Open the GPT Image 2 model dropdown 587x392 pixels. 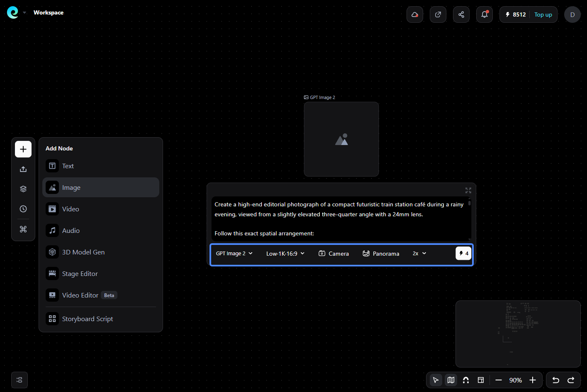(234, 254)
